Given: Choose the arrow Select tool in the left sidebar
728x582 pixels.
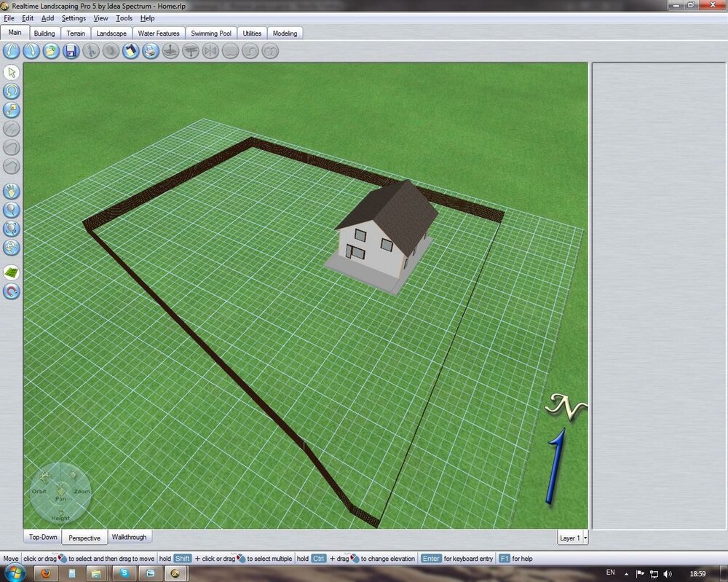Looking at the screenshot, I should pyautogui.click(x=12, y=72).
